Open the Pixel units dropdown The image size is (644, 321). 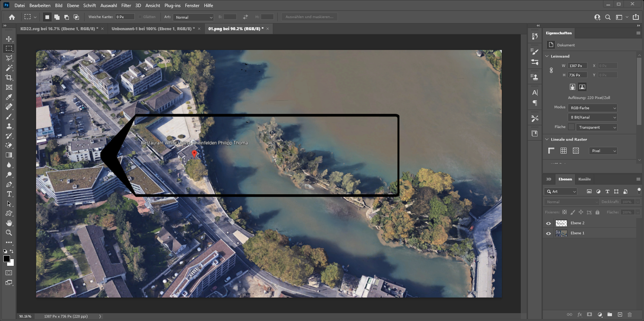[x=603, y=151]
